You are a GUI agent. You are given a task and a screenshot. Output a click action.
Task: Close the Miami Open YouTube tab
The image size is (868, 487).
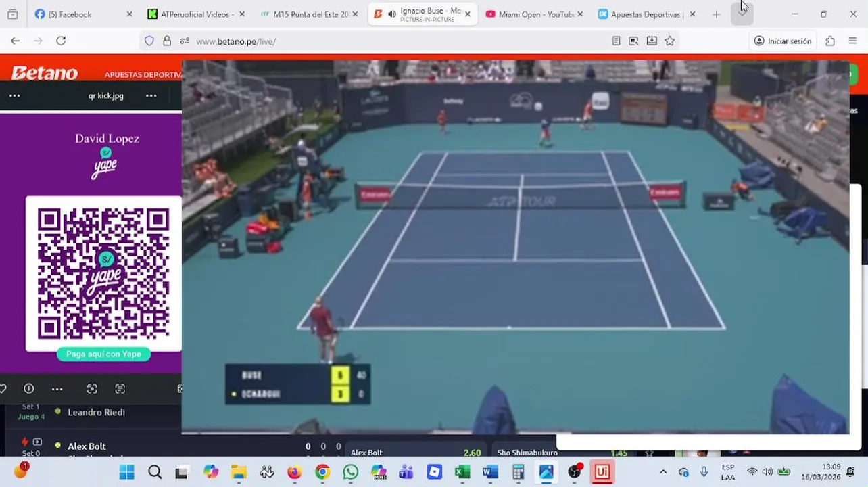pyautogui.click(x=580, y=14)
